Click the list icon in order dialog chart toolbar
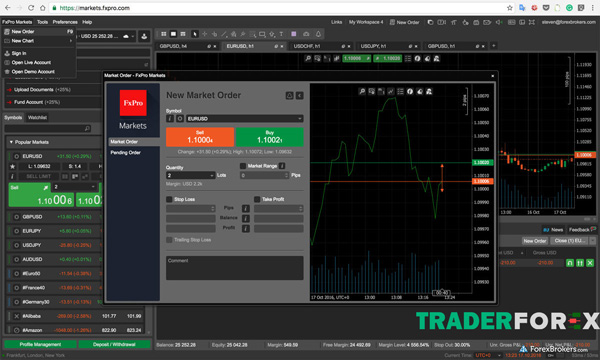The width and height of the screenshot is (600, 360). click(x=400, y=91)
